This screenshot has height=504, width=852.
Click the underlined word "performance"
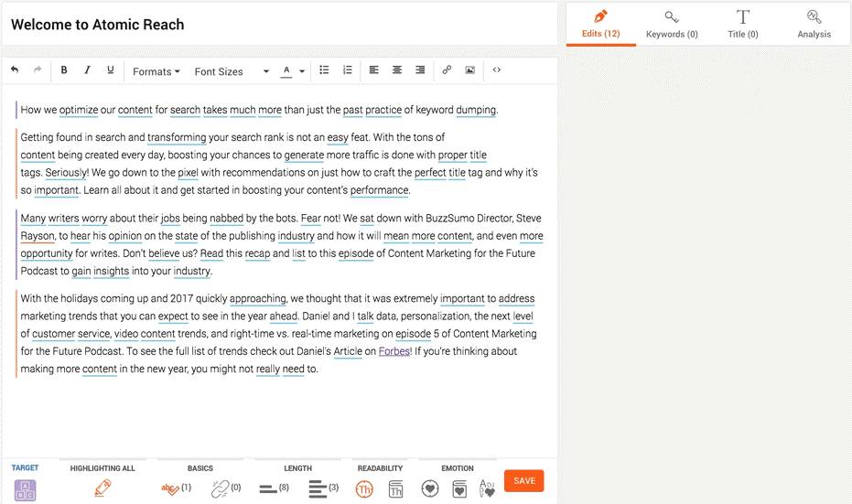coord(379,190)
